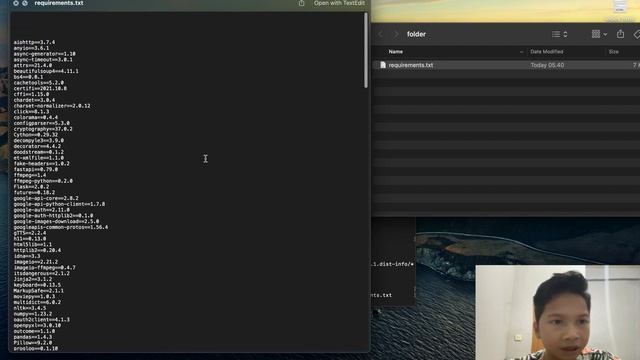
Task: Sort files by the Size column
Action: click(613, 52)
